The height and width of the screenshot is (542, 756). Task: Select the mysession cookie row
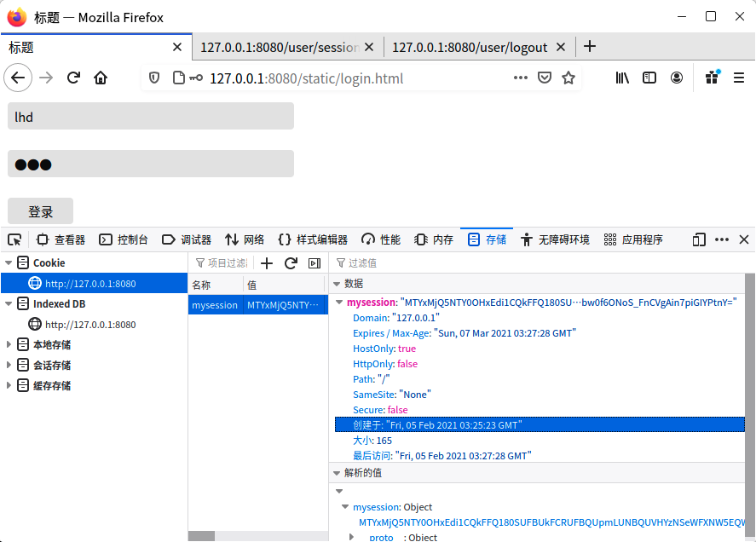(x=258, y=305)
